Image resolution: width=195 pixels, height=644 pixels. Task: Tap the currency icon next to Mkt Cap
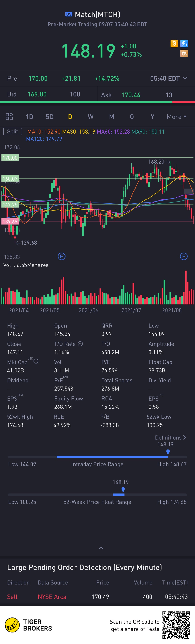36,361
